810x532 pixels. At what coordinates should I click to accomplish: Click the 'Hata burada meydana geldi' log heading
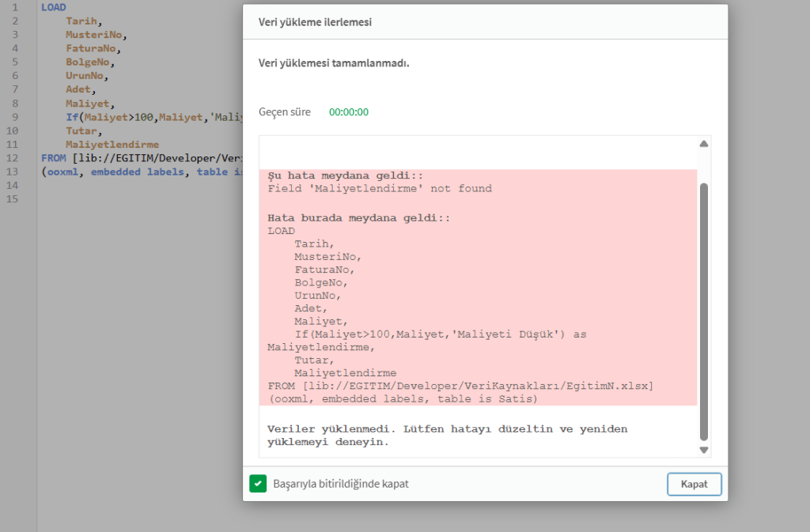[358, 217]
